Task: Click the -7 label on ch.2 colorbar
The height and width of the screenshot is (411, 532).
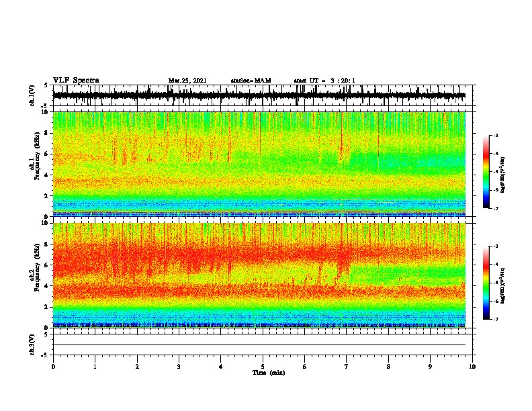Action: pyautogui.click(x=496, y=319)
